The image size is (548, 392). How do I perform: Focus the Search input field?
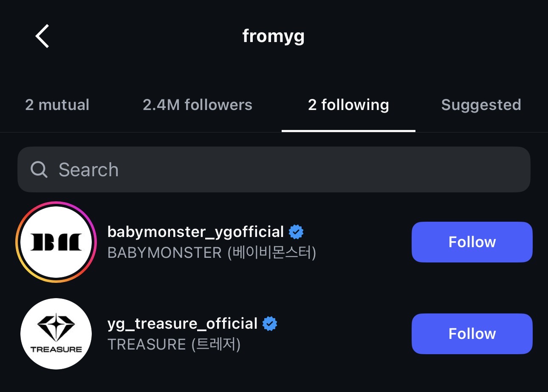(280, 169)
